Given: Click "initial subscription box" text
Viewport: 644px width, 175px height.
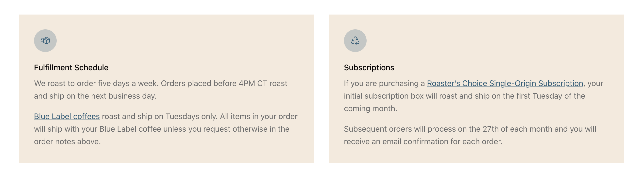Looking at the screenshot, I should (x=384, y=96).
